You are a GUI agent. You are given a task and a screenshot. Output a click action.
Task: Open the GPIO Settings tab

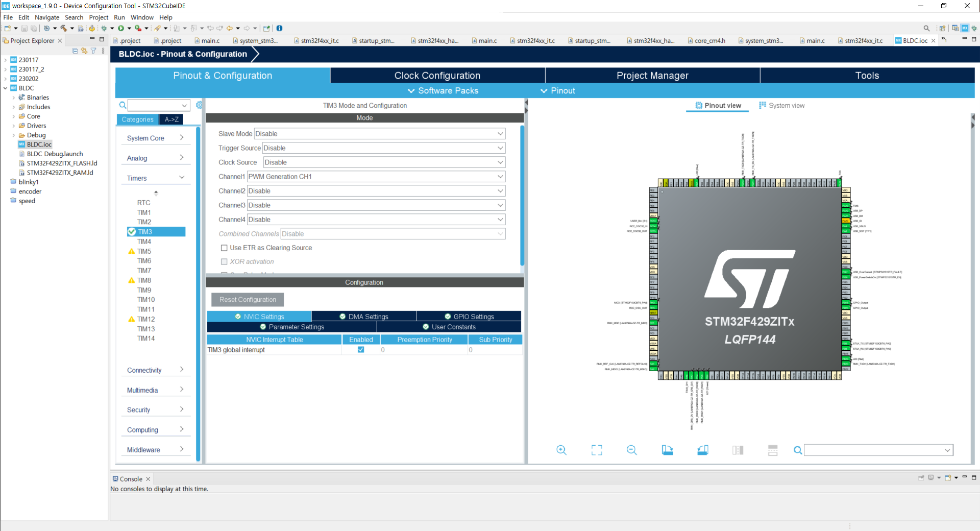point(469,317)
